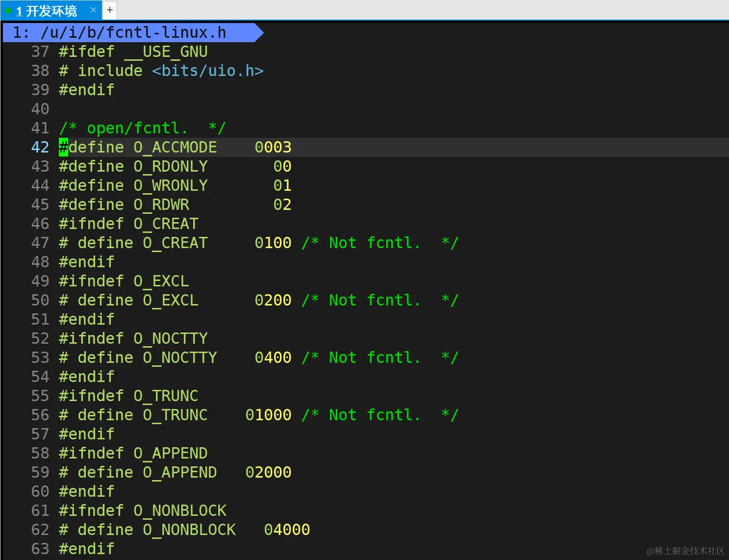Click the value 0100 of O_CREAT

pyautogui.click(x=273, y=243)
